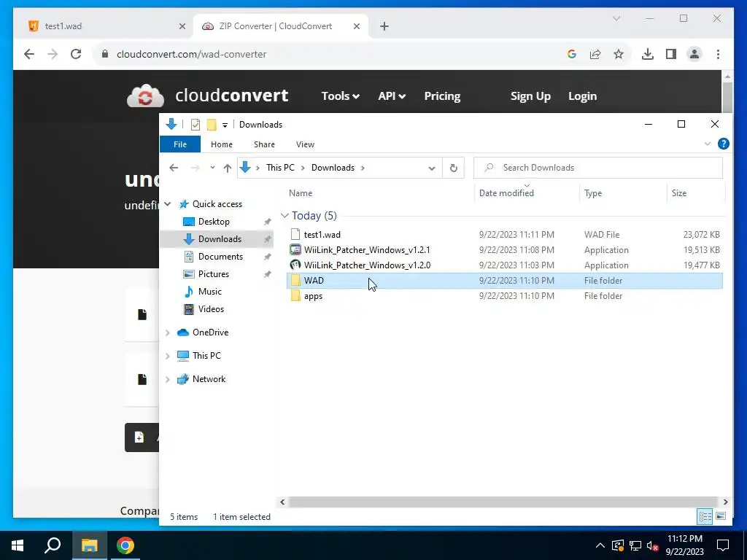
Task: Refresh the Downloads folder view
Action: point(454,168)
